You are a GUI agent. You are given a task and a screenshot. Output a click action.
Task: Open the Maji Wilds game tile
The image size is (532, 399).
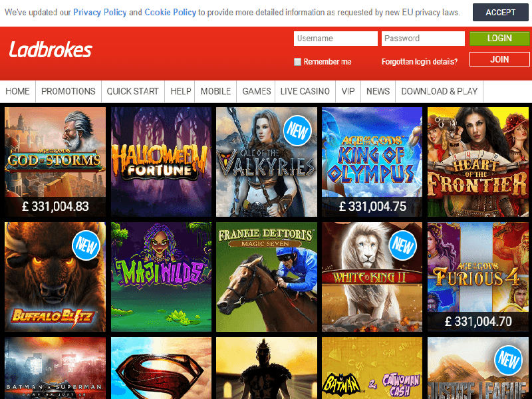161,277
